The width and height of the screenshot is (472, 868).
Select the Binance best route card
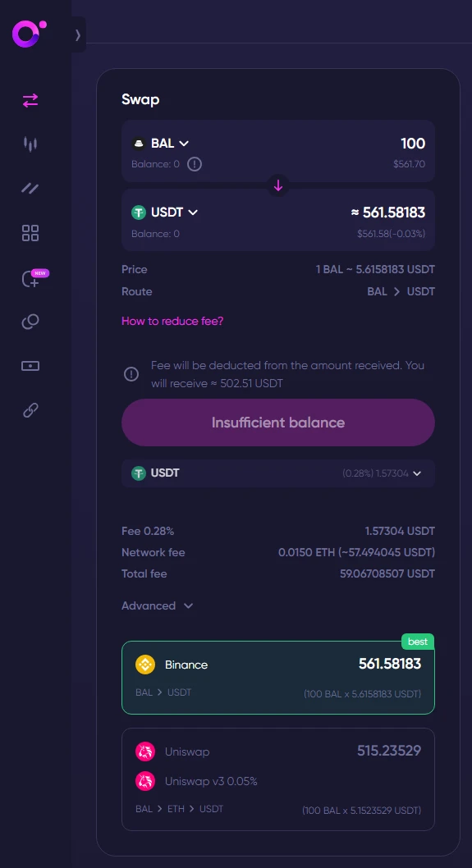[278, 678]
